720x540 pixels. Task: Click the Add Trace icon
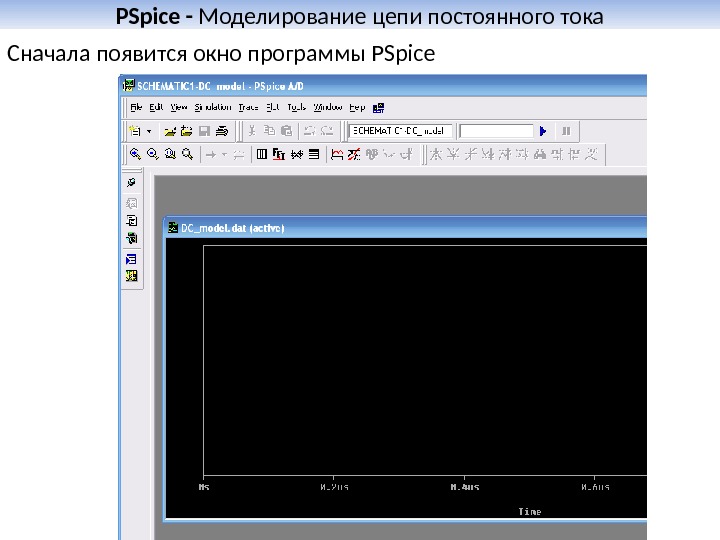pyautogui.click(x=337, y=154)
